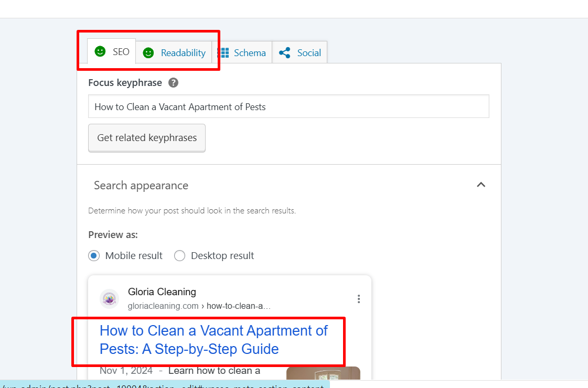Click the preview thumbnail image
This screenshot has width=588, height=388.
coord(323,373)
